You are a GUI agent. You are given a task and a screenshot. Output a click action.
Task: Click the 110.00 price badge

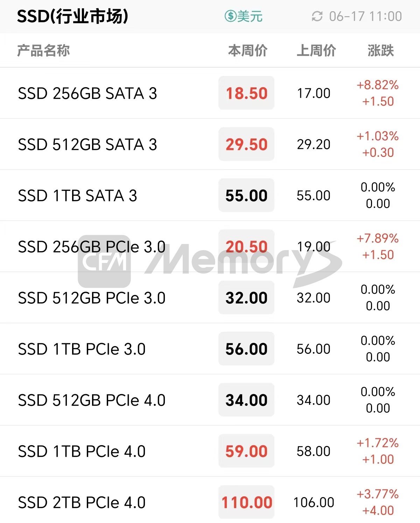tap(246, 502)
